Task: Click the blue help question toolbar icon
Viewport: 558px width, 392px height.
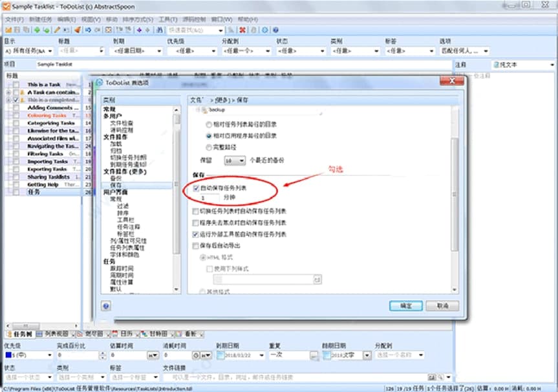Action: click(275, 30)
